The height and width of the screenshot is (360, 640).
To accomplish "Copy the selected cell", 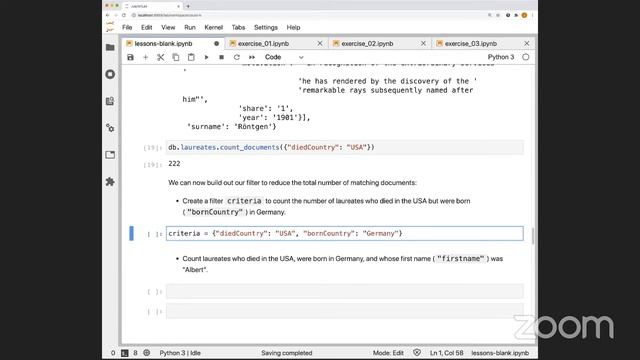I will (x=176, y=57).
